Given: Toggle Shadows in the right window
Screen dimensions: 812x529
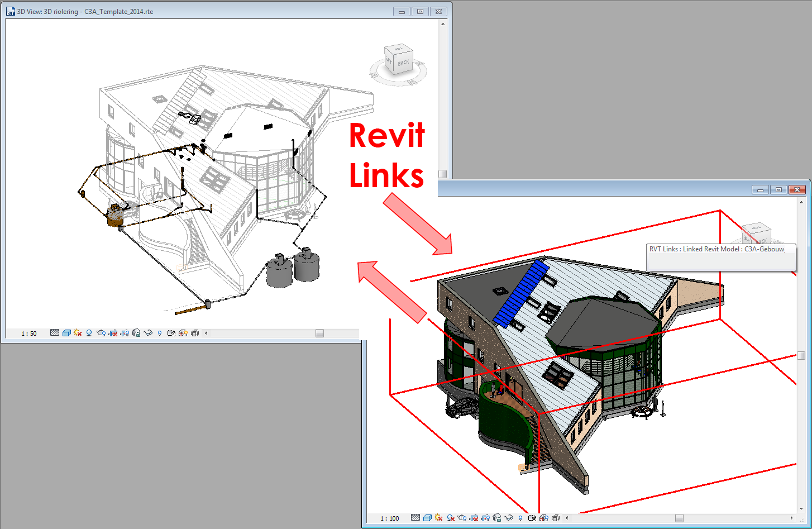Looking at the screenshot, I should click(x=451, y=518).
